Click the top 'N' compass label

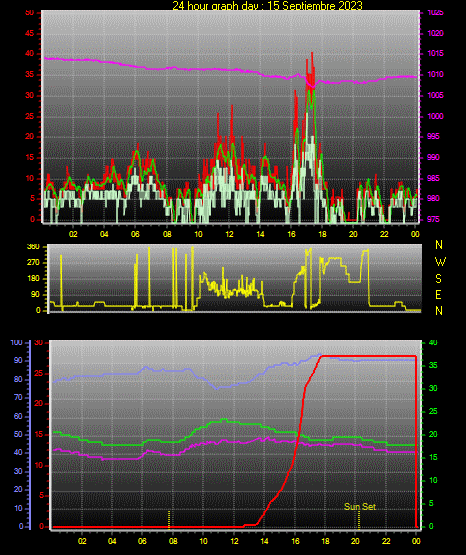tap(439, 245)
